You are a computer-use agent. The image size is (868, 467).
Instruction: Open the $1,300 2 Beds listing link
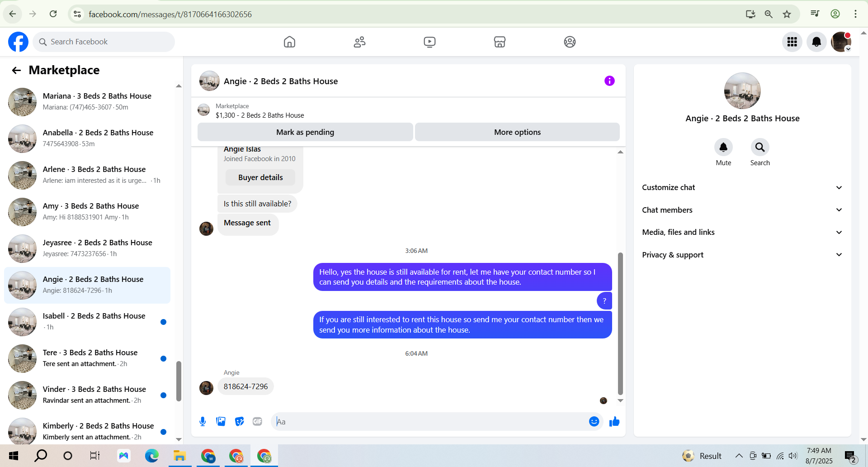pos(259,115)
